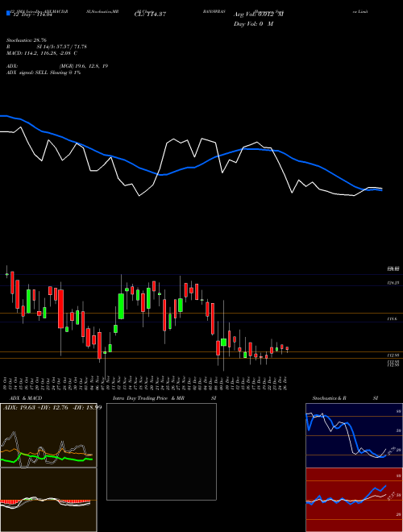This screenshot has height=532, width=403.
Task: Click the 118.6 price axis label
Action: click(393, 319)
